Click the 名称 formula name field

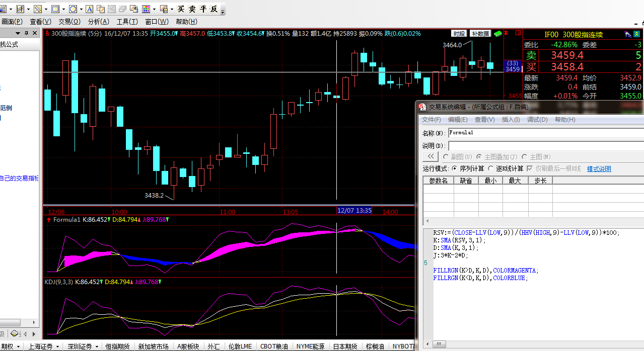pos(544,133)
